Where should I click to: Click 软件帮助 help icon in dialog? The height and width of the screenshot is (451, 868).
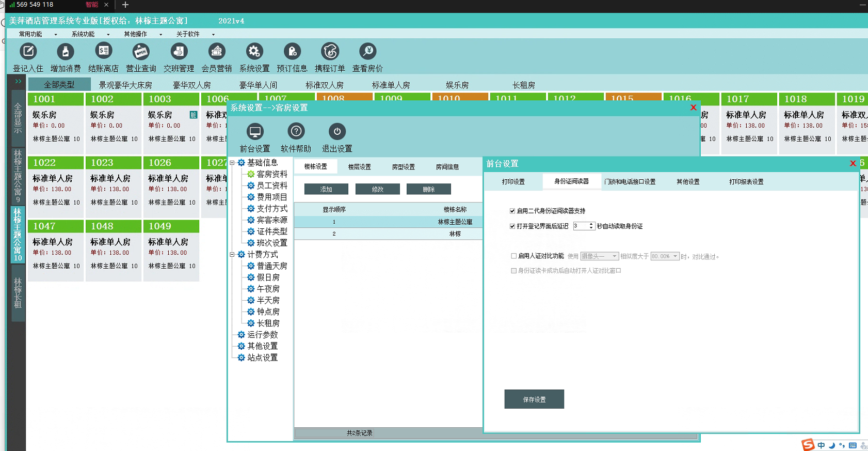coord(296,132)
